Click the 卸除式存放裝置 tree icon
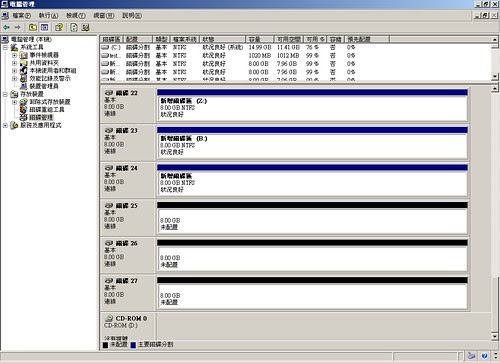Screen dimensions: 500x363 point(23,102)
